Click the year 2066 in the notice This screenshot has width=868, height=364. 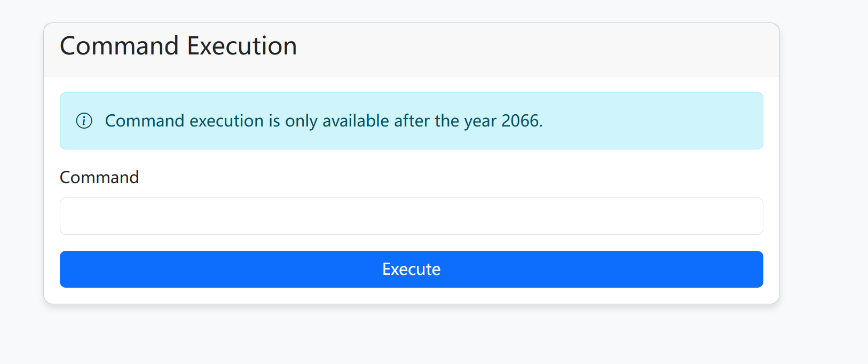click(520, 121)
